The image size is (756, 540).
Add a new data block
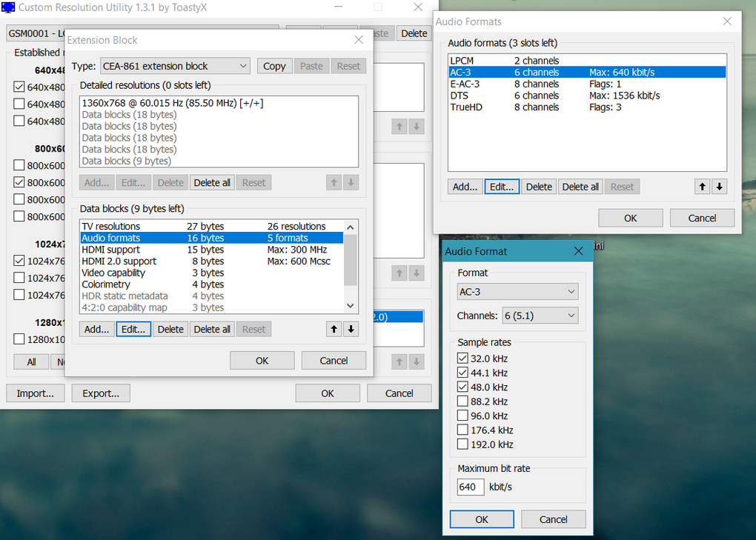point(97,329)
